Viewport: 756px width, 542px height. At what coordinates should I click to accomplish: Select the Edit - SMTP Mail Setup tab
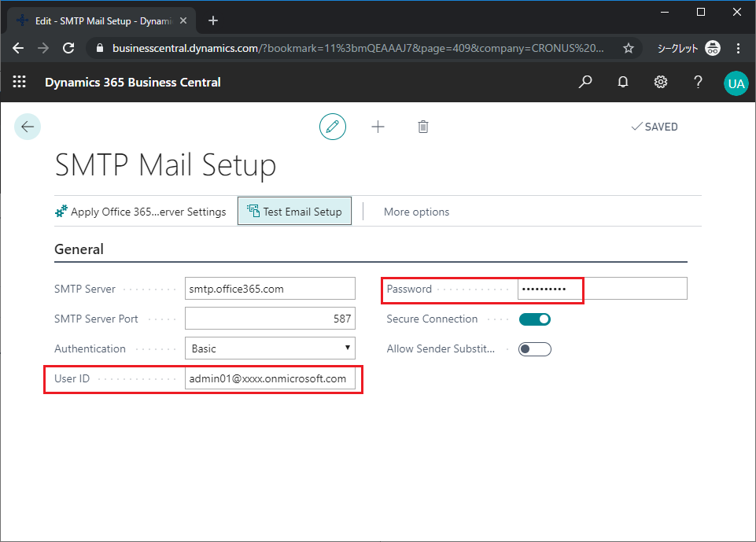click(101, 20)
